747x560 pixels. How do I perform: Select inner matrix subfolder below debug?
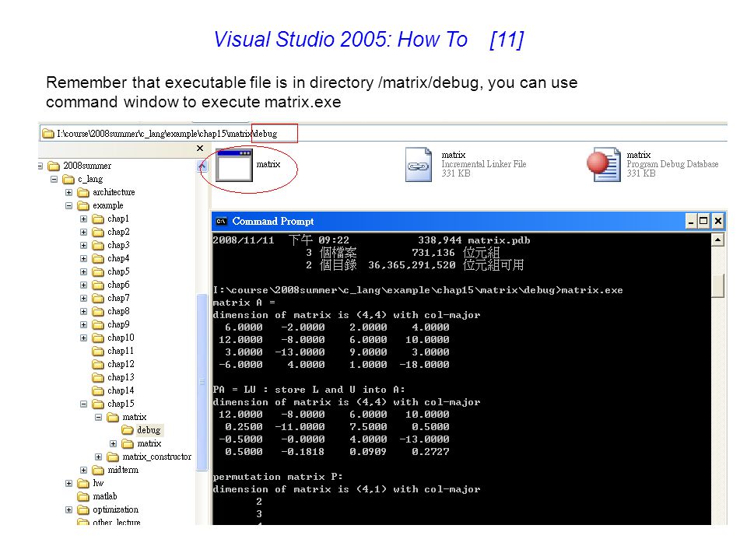pyautogui.click(x=149, y=444)
